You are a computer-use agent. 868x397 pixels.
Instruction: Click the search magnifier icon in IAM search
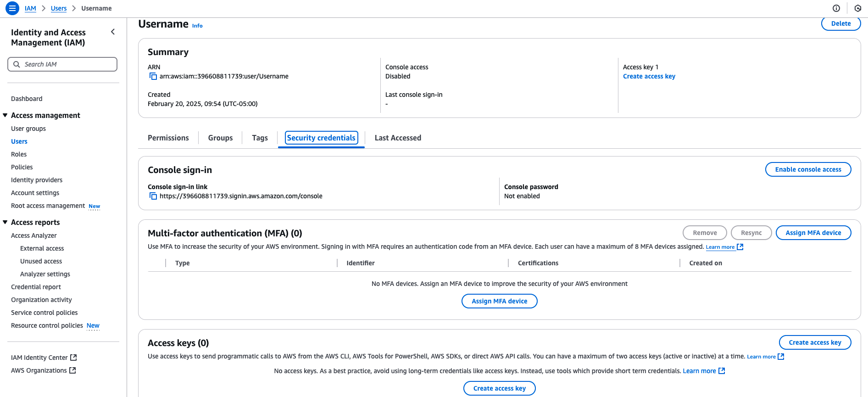pyautogui.click(x=17, y=64)
